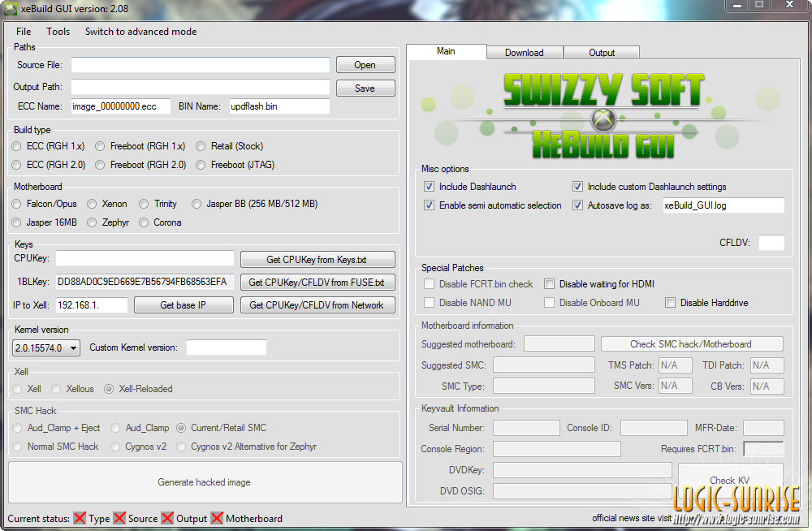Click Open to browse source file
This screenshot has width=812, height=531.
point(365,65)
